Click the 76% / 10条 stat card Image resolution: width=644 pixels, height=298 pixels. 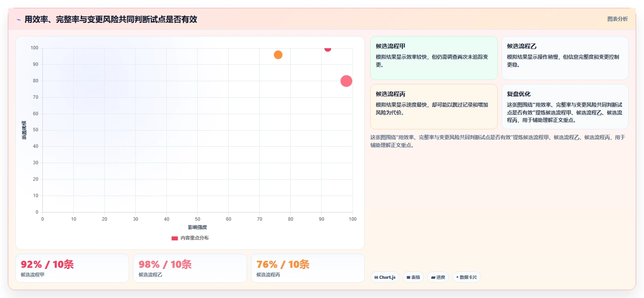[x=308, y=268]
